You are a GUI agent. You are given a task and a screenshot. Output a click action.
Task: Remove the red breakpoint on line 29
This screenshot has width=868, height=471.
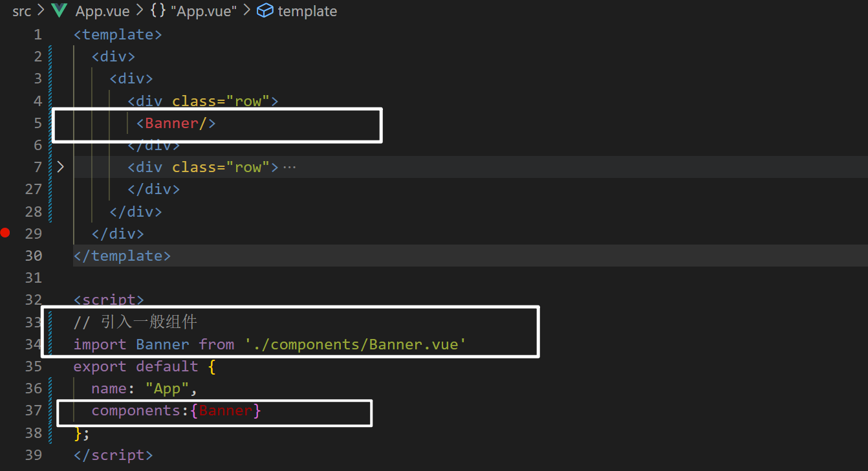6,233
